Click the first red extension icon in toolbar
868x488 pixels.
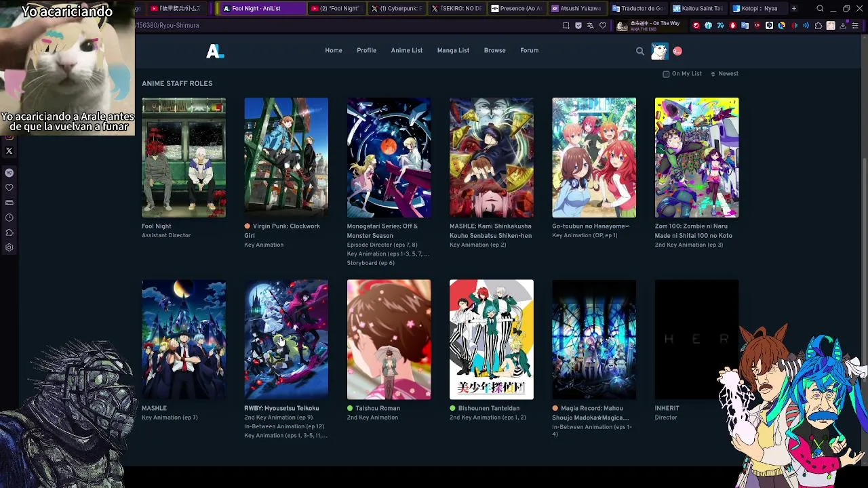pos(696,26)
